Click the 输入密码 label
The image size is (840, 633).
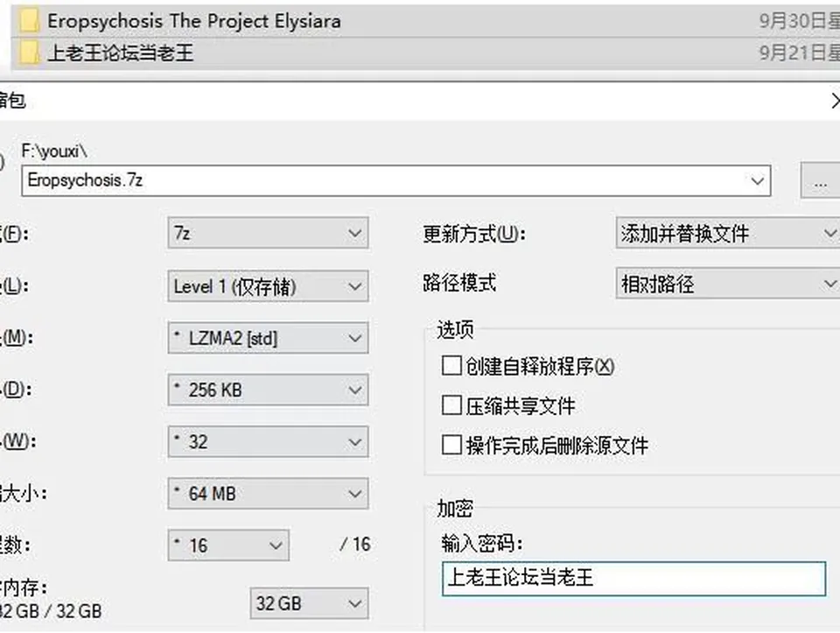pyautogui.click(x=481, y=544)
